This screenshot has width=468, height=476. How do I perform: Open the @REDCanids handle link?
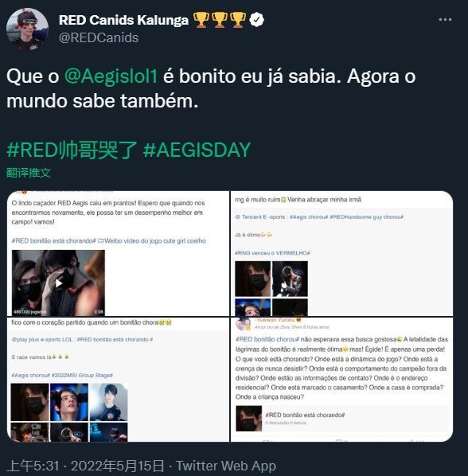(99, 38)
